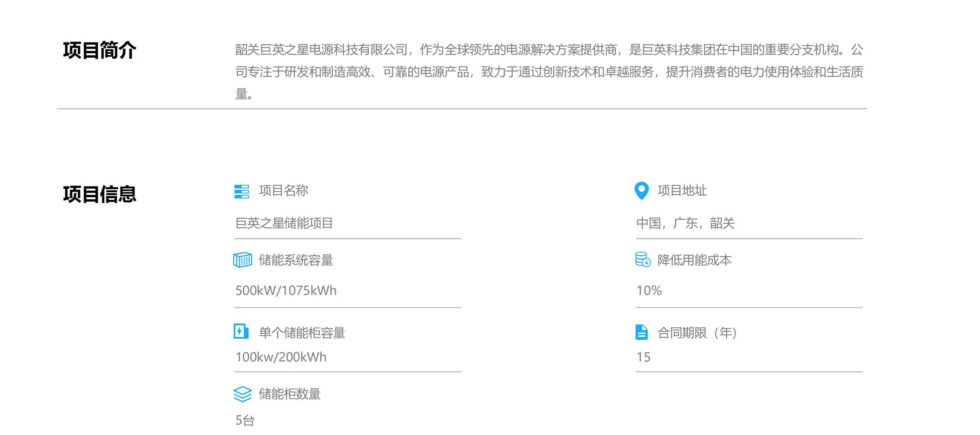Click the 单个储能柜容量 label
980x435 pixels.
click(x=302, y=333)
